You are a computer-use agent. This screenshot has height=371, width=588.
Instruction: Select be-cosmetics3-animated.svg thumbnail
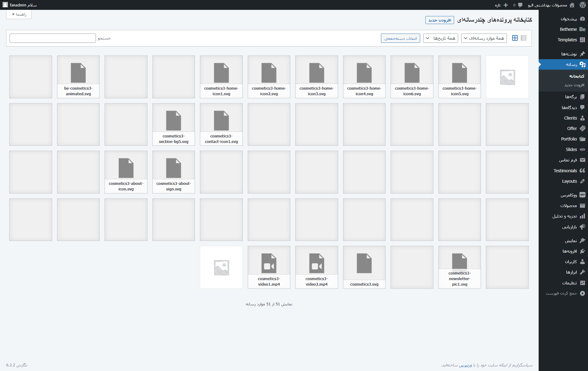78,77
